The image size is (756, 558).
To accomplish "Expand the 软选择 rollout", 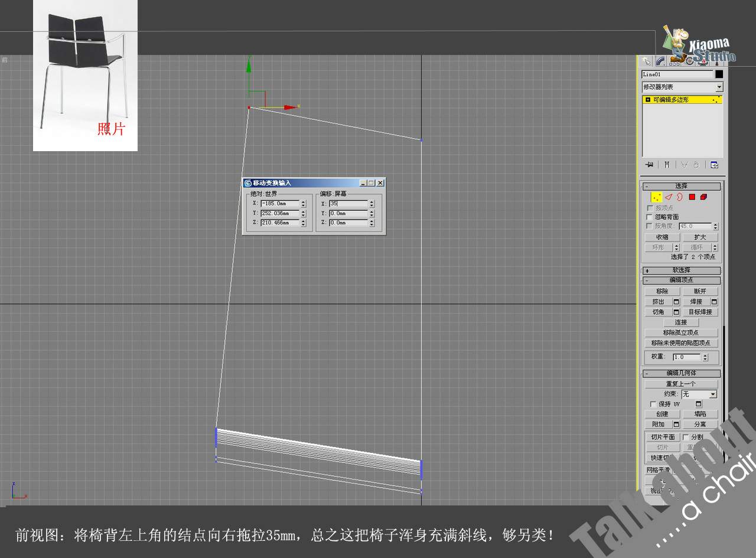I will point(682,270).
